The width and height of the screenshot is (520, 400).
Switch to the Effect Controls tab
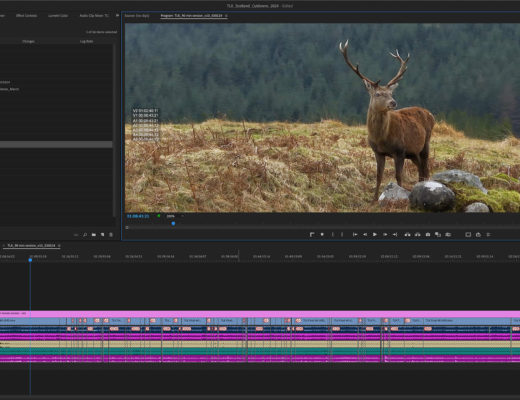26,16
